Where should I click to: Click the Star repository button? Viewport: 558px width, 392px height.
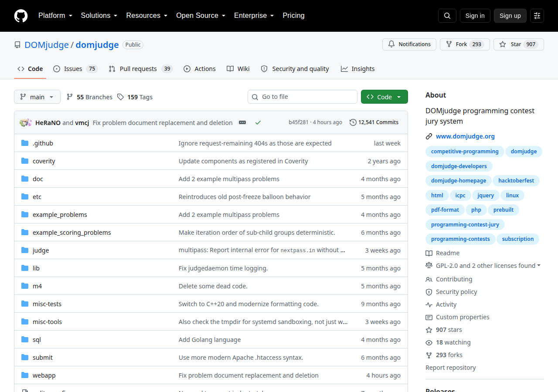coord(518,44)
